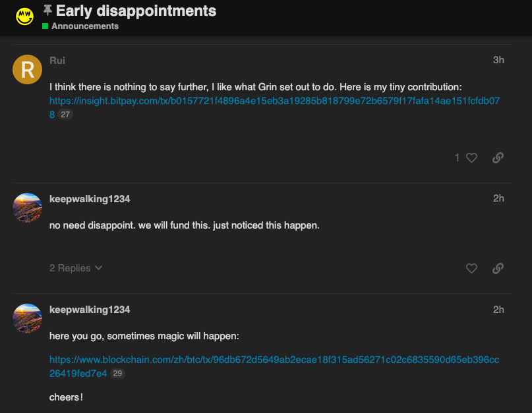Open keepwalking1234 avatar on 'magic' post

click(28, 318)
